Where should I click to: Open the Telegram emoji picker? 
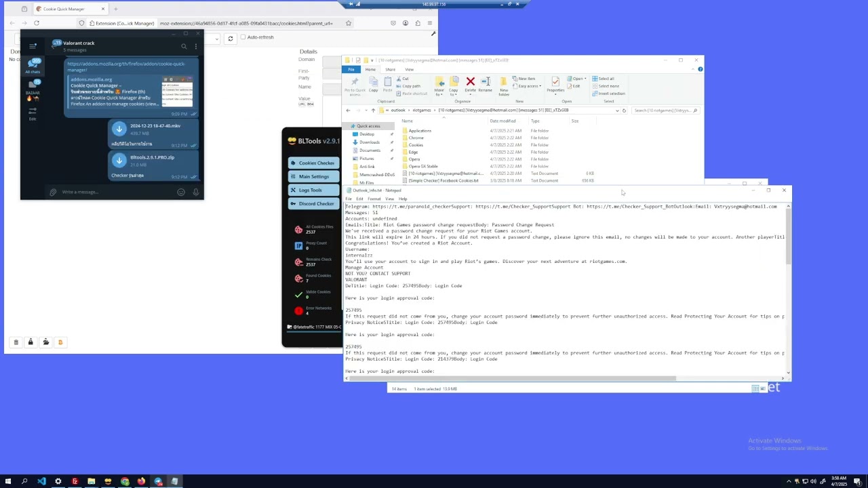pyautogui.click(x=181, y=192)
